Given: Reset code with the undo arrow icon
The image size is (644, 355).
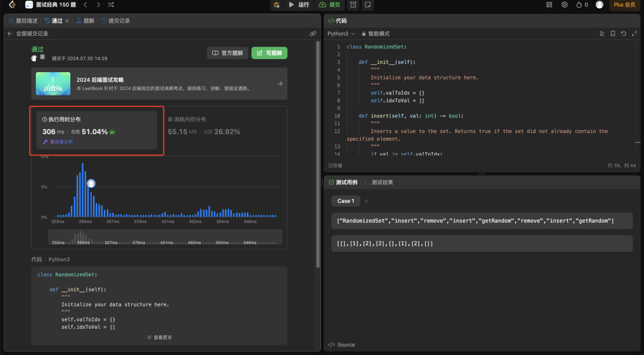Looking at the screenshot, I should [x=624, y=33].
